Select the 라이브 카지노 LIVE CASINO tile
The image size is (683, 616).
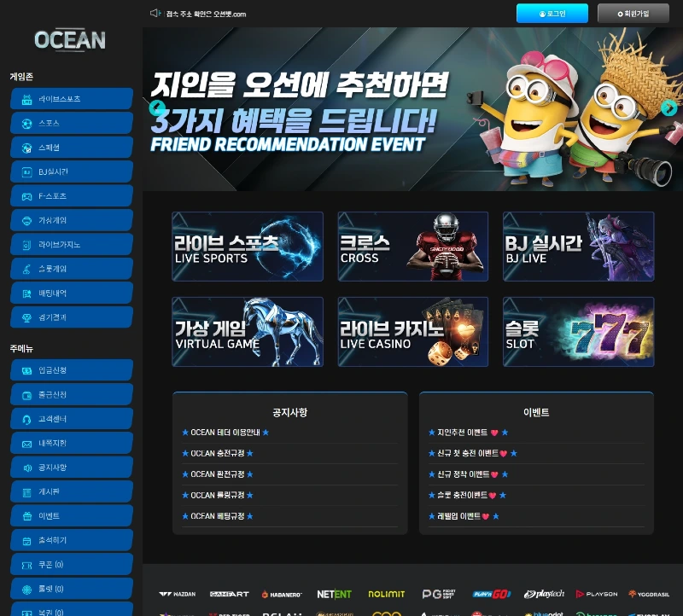(412, 332)
